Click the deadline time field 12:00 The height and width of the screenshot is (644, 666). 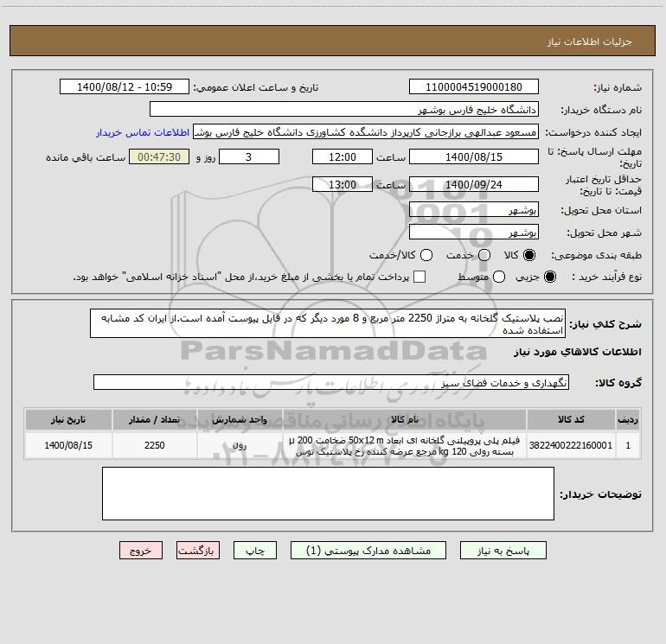point(343,156)
